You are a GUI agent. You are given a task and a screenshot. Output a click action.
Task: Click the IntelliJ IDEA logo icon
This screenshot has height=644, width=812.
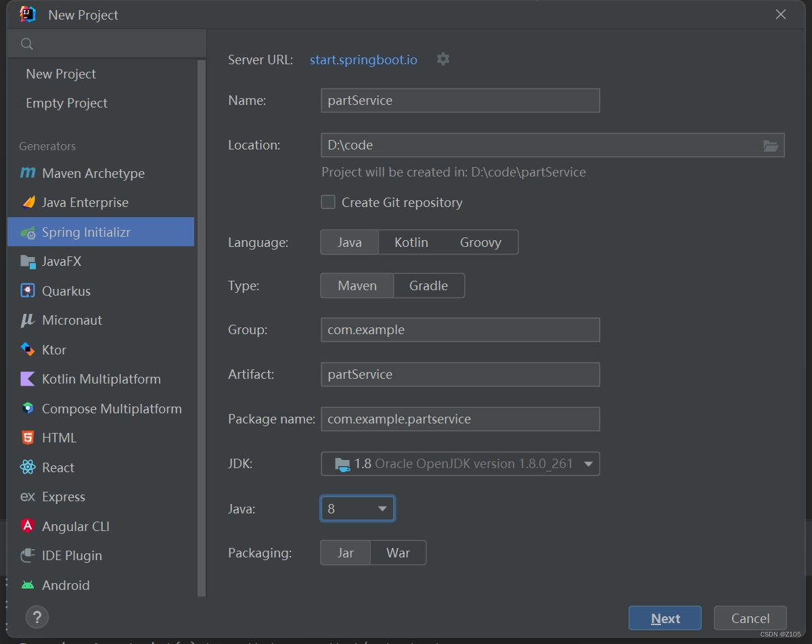point(28,14)
